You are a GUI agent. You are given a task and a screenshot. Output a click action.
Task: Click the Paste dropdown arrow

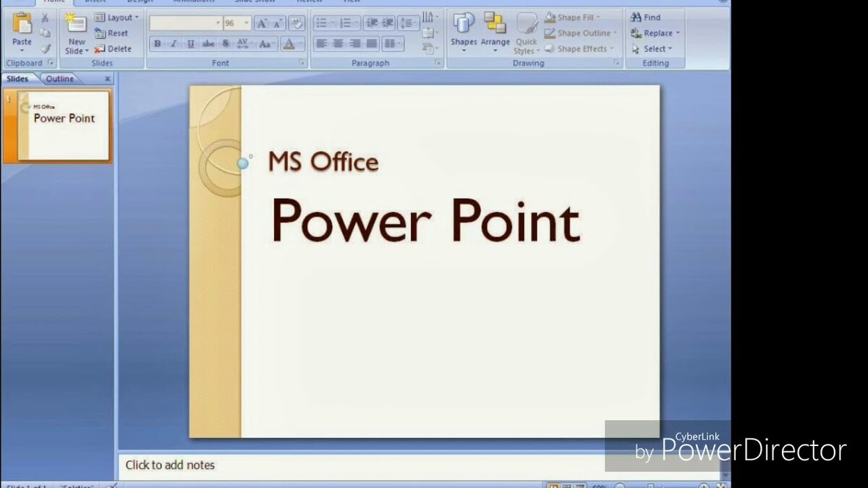(22, 51)
